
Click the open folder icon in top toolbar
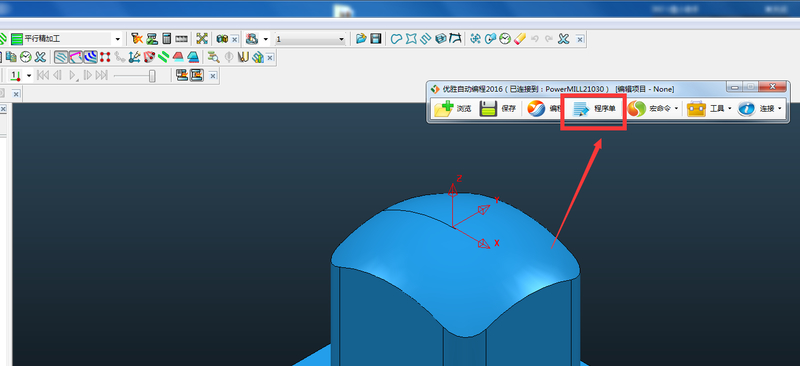[361, 38]
